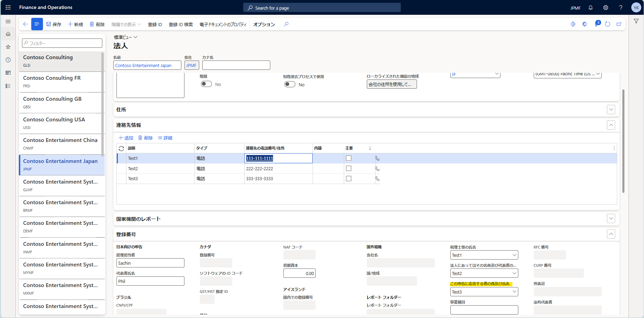Open in Office icon

[x=585, y=24]
